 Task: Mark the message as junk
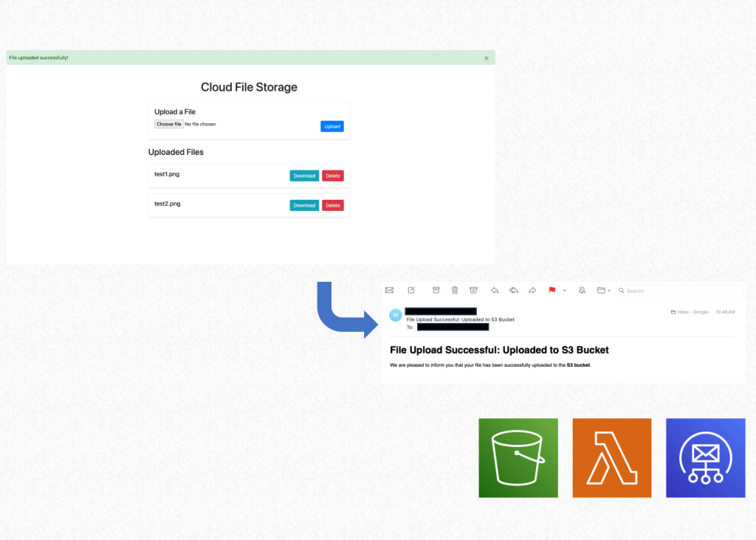[x=474, y=290]
